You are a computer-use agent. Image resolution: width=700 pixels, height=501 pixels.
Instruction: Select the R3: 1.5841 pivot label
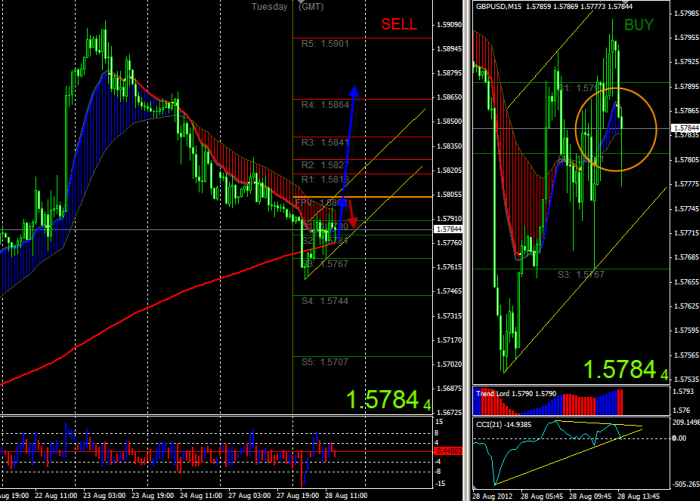tap(325, 143)
